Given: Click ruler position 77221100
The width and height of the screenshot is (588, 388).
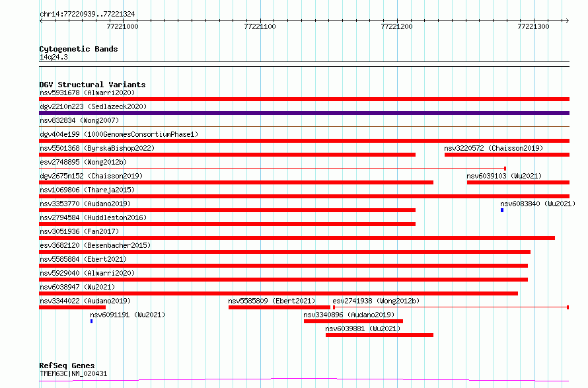Looking at the screenshot, I should (x=260, y=26).
